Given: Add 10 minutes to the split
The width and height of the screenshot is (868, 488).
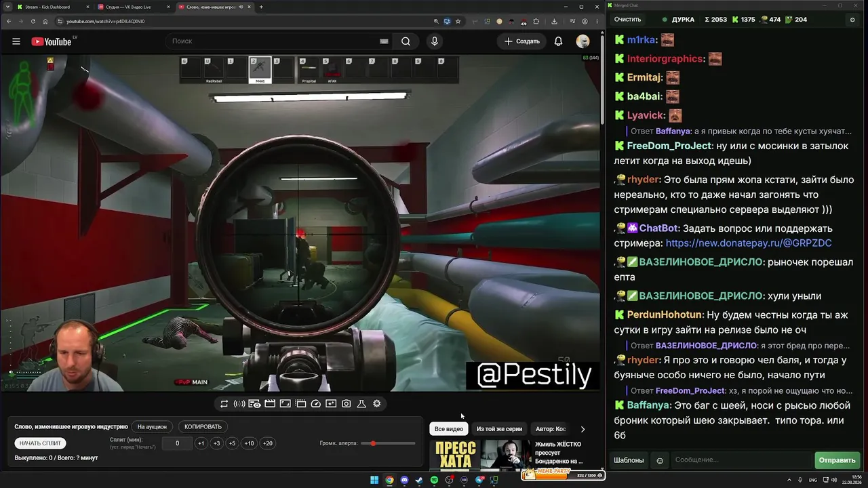Looking at the screenshot, I should pos(249,443).
